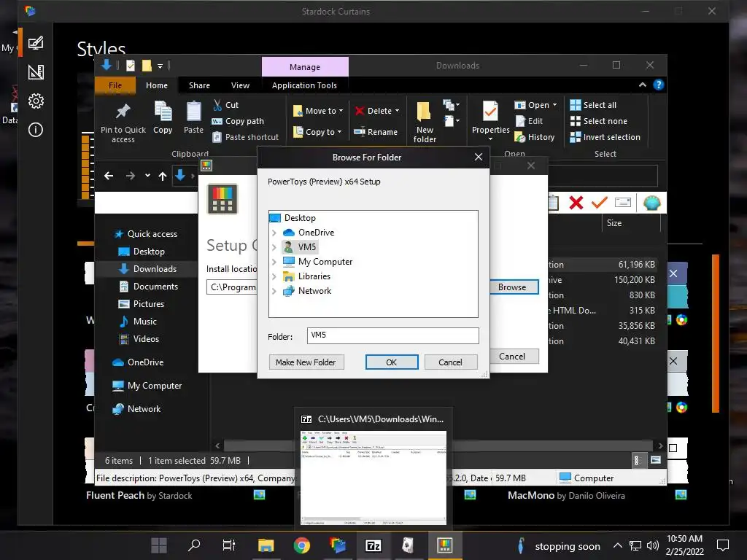Screen dimensions: 747x560
Task: Open the Open dropdown in the ribbon
Action: coord(536,105)
